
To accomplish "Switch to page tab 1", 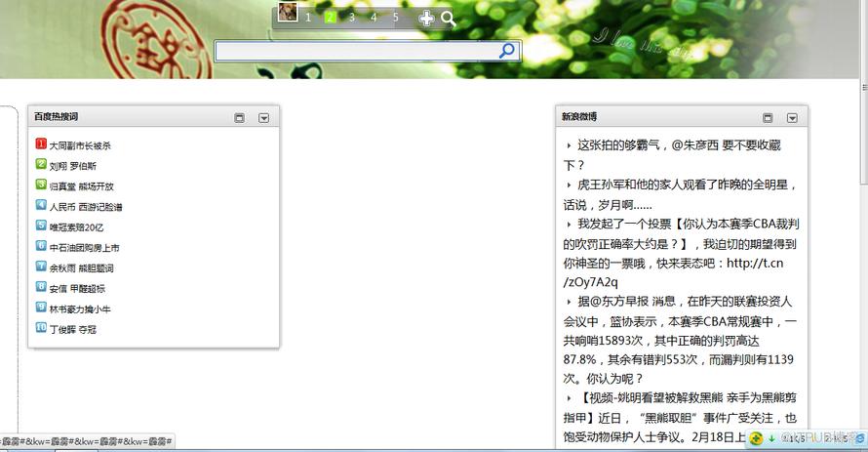I will 308,18.
